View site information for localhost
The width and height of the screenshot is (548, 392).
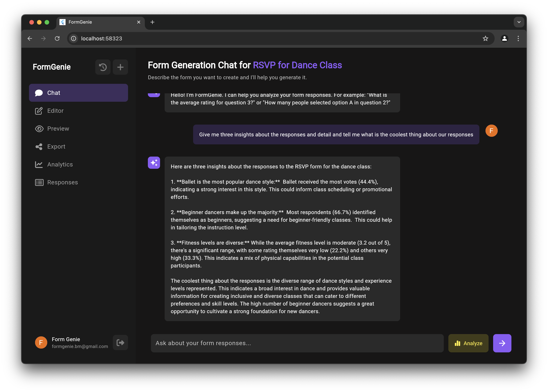(x=74, y=39)
